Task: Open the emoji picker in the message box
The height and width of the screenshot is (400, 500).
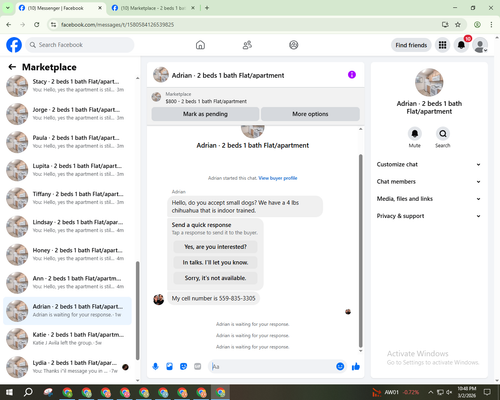Action: (x=340, y=367)
